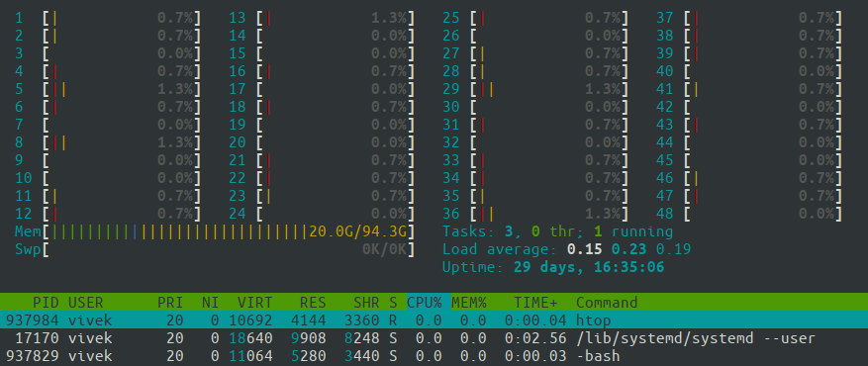
Task: Click the 0:02.56 TIME+ value
Action: point(535,337)
